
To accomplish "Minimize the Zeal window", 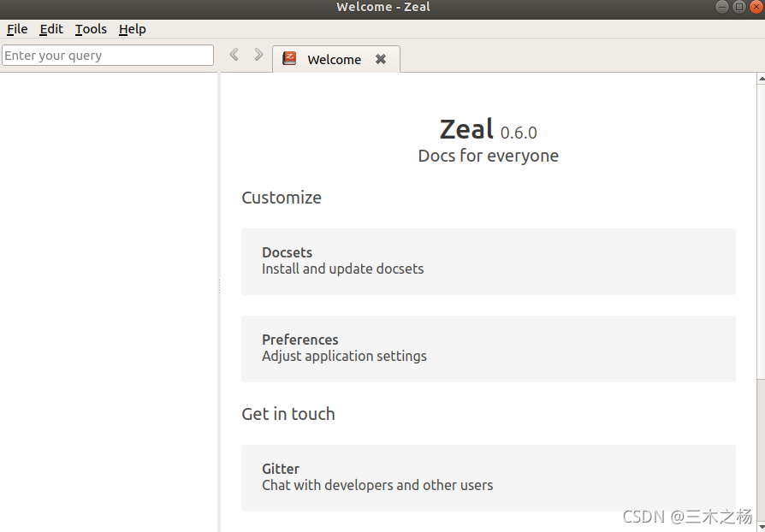I will pos(722,7).
